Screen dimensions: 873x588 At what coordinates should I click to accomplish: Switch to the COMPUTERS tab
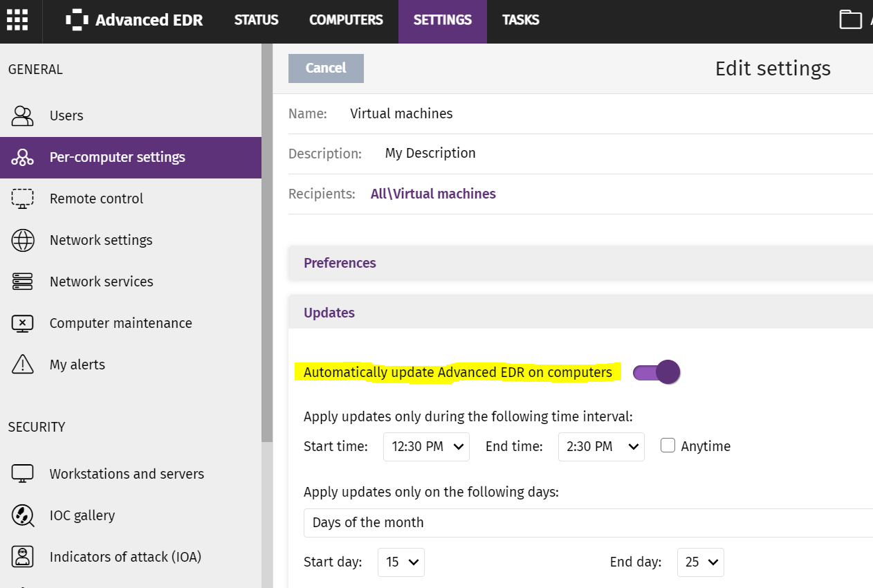point(346,20)
